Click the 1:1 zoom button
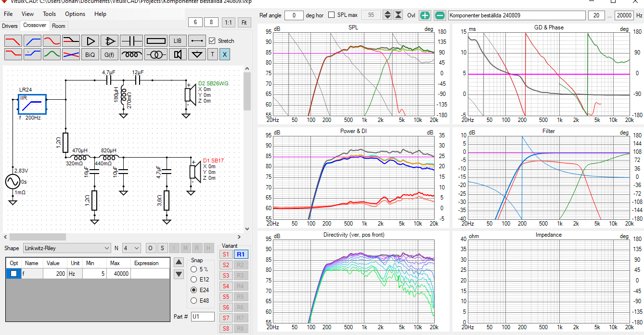The height and width of the screenshot is (335, 644). tap(229, 22)
